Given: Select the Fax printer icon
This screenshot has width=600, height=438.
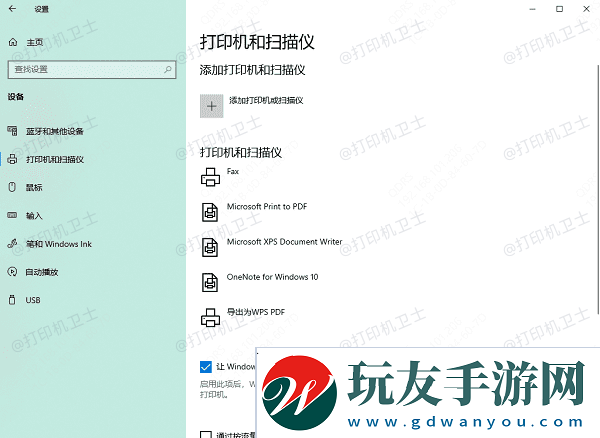Looking at the screenshot, I should click(x=210, y=177).
